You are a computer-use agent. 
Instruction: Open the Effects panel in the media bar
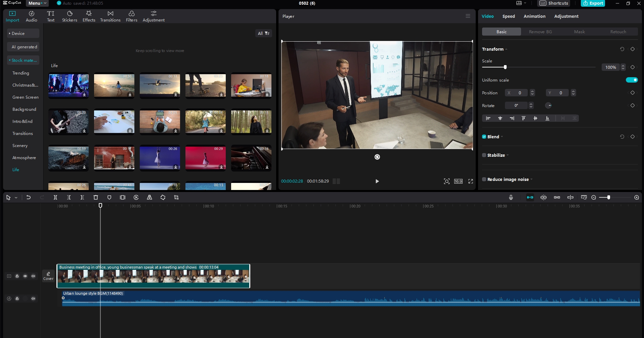pyautogui.click(x=89, y=16)
